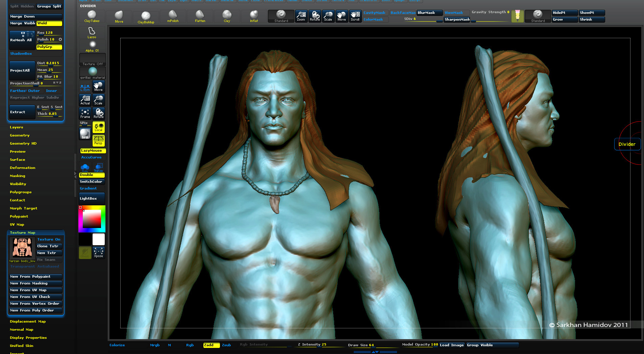
Task: Toggle Persp perspective mode
Action: (98, 140)
